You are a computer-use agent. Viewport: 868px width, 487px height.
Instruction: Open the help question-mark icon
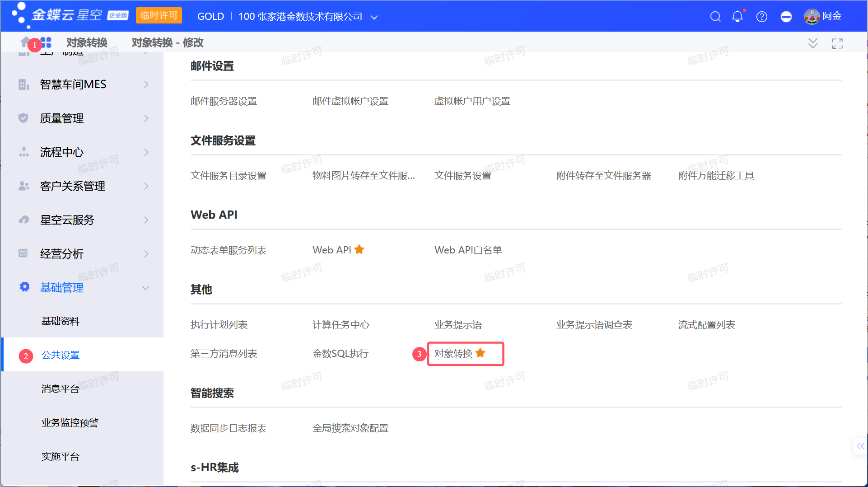pyautogui.click(x=762, y=16)
